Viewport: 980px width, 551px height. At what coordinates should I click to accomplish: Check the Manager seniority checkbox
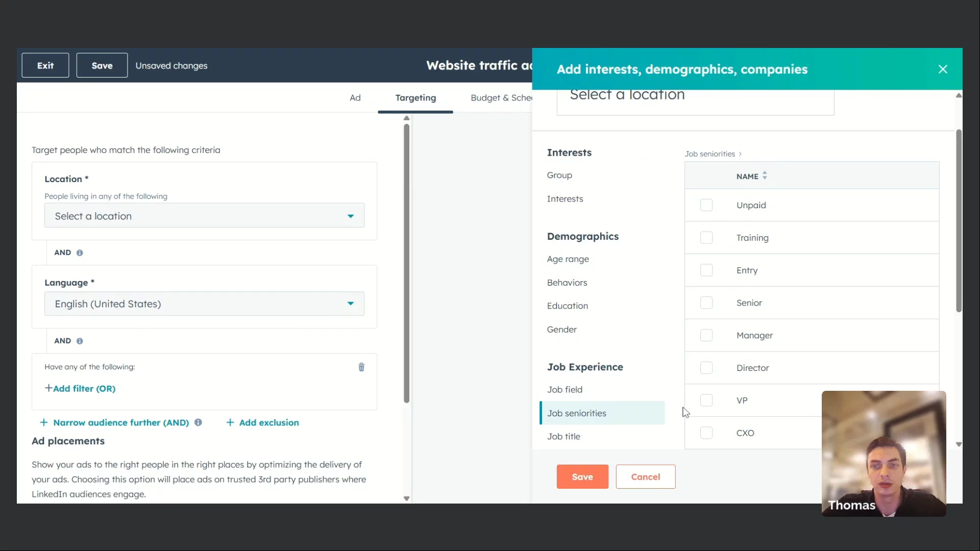point(706,335)
